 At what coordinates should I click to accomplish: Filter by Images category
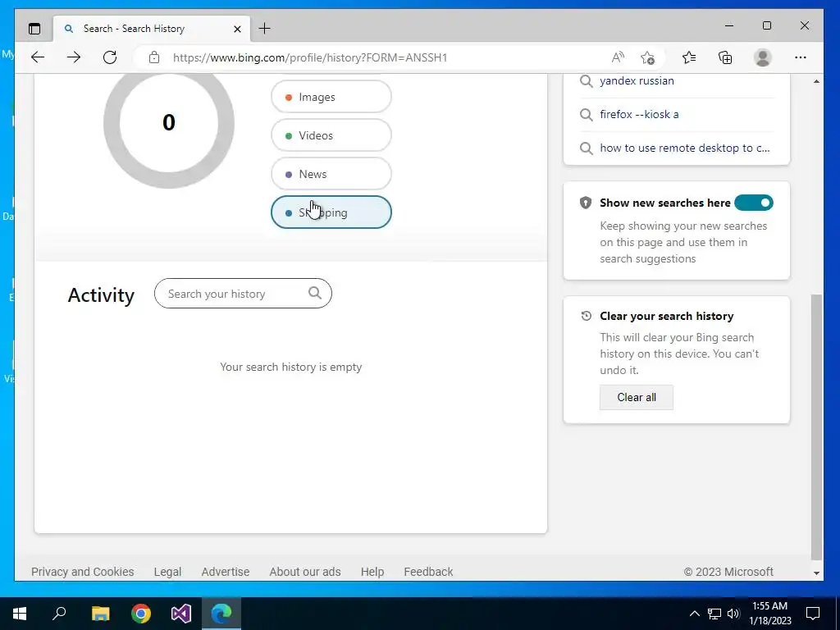[x=331, y=97]
